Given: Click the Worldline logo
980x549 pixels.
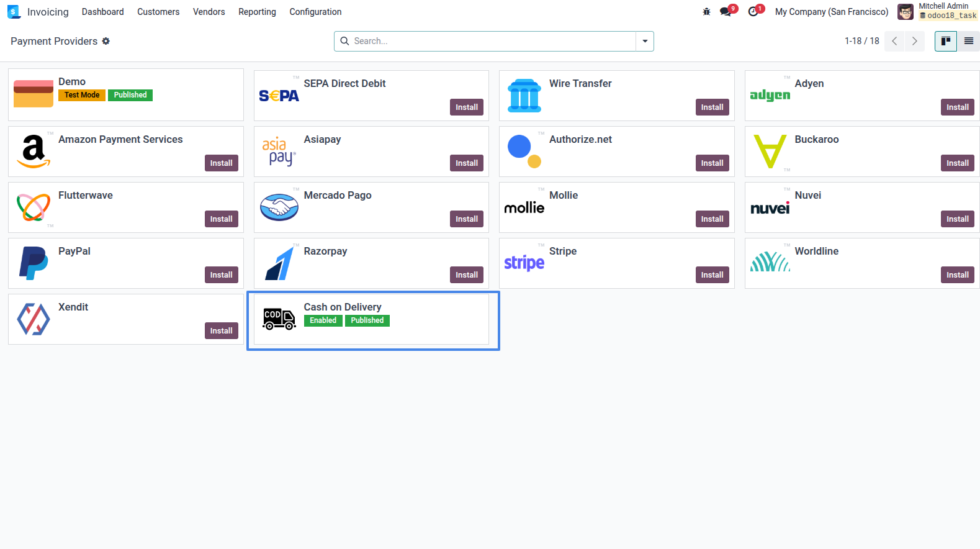Looking at the screenshot, I should tap(770, 262).
